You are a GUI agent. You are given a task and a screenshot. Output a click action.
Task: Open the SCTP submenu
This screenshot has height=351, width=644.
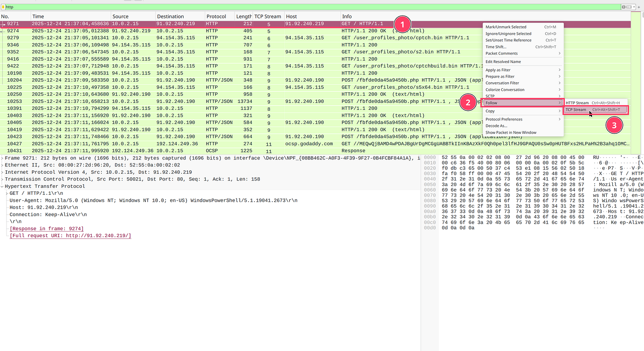523,96
